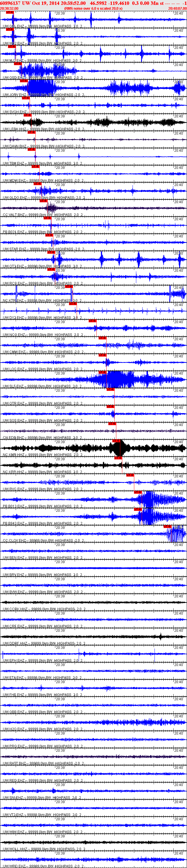Select the 'UW SNI EHZ' station label
Image resolution: width=187 pixels, height=868 pixels.
(x=13, y=798)
